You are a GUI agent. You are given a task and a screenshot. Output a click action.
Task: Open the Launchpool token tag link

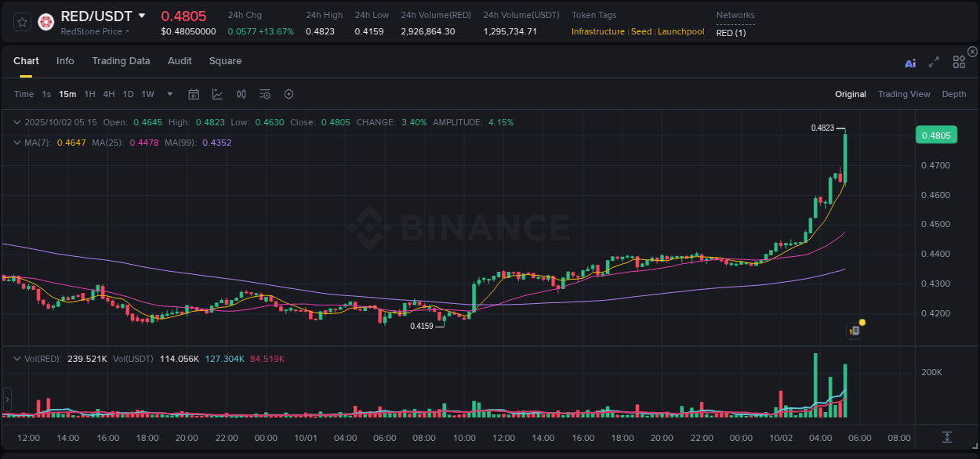pos(681,31)
